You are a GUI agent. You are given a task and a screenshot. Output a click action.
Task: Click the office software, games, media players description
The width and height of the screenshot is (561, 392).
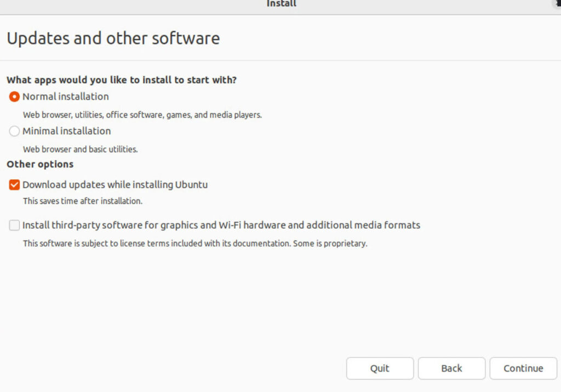[142, 115]
